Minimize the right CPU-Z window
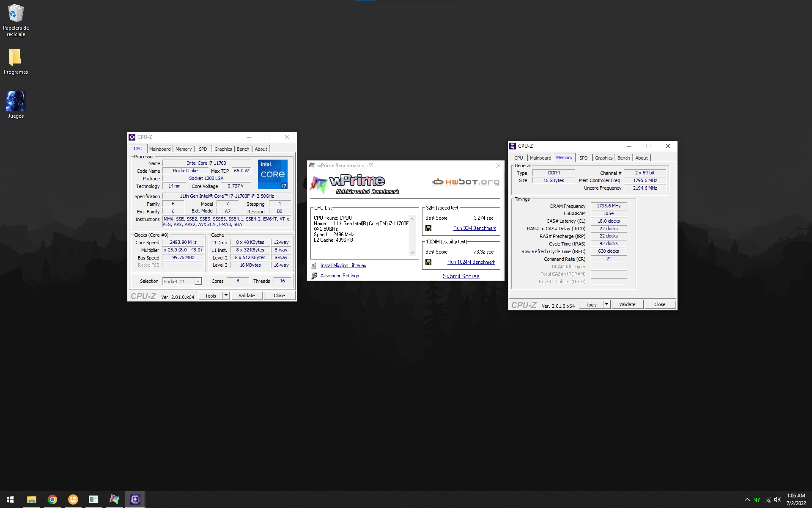 [629, 146]
